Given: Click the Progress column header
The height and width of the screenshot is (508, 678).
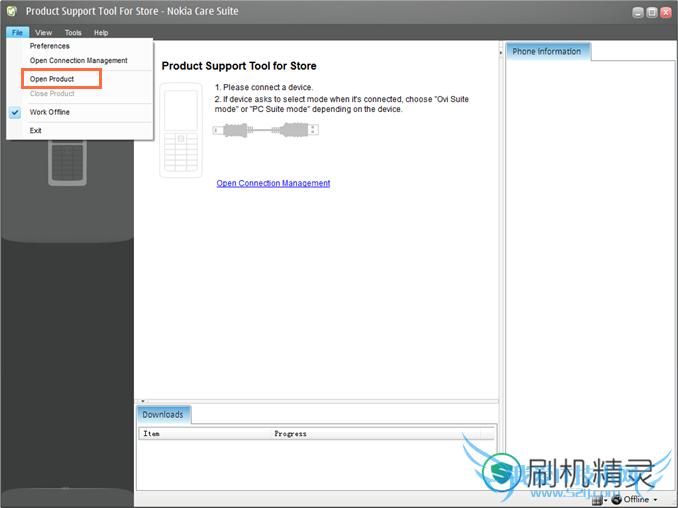Looking at the screenshot, I should pyautogui.click(x=375, y=434).
